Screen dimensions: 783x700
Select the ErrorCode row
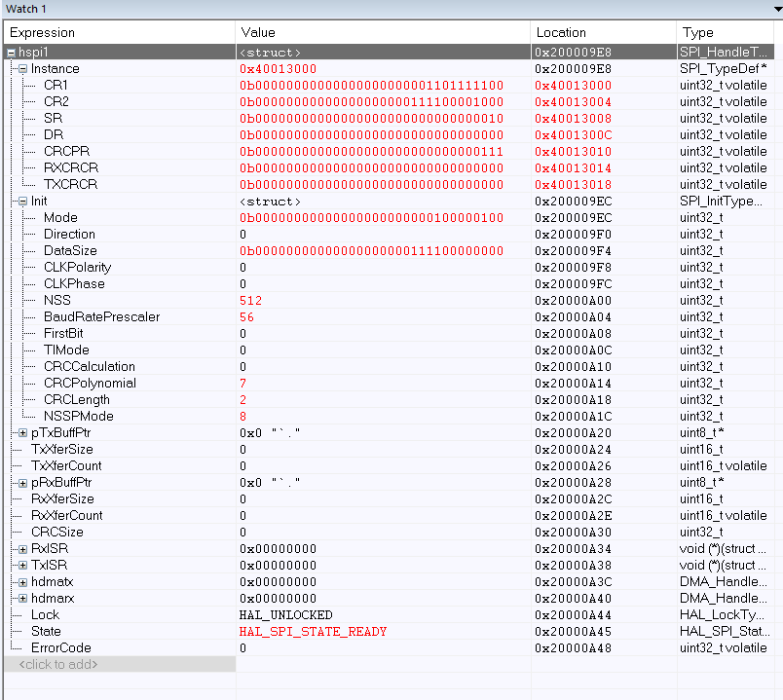(x=389, y=648)
